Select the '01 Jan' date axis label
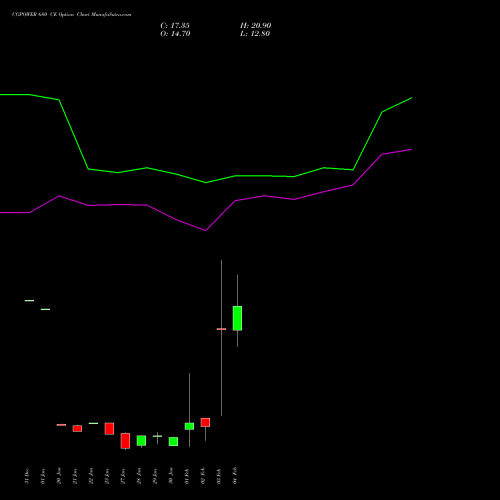The image size is (500, 500). (x=43, y=476)
